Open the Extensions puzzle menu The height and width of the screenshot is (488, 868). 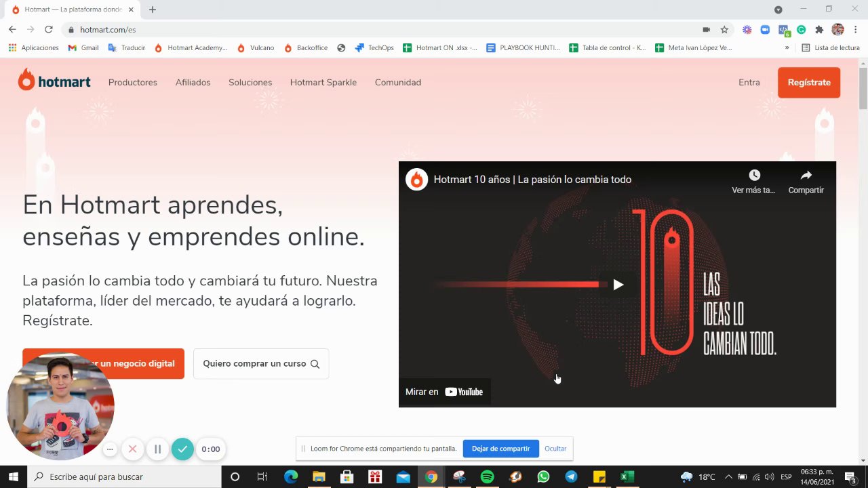(x=819, y=30)
